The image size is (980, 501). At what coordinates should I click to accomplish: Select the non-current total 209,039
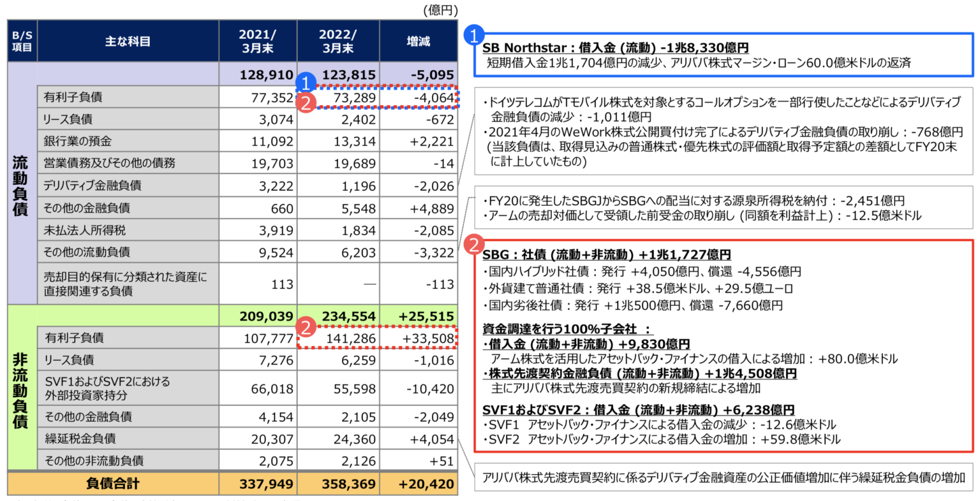coord(267,316)
